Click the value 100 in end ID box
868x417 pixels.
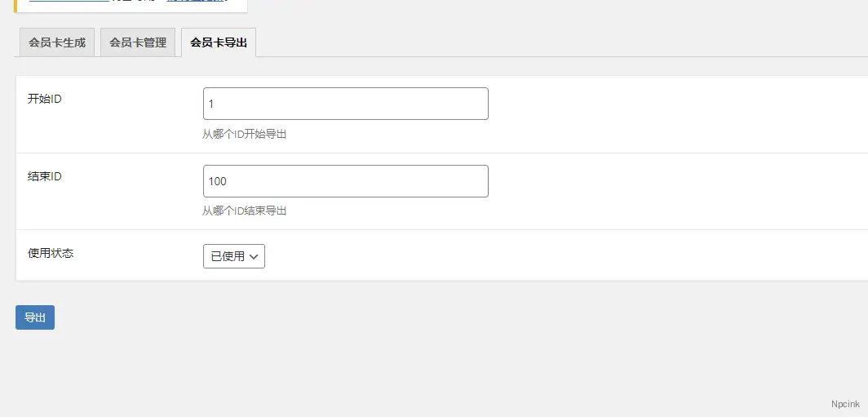(x=217, y=181)
